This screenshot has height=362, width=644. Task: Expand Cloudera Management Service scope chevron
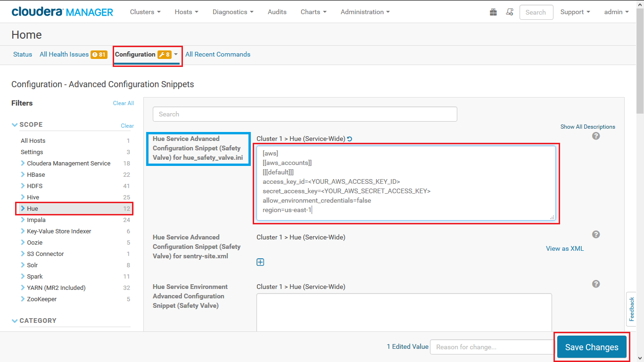coord(23,163)
